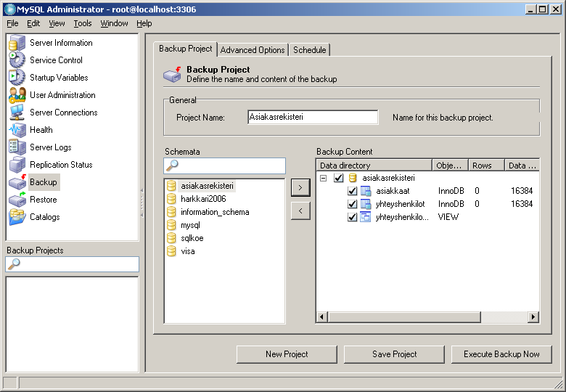Click the panel splitter collapse handle
The image size is (566, 392).
tap(141, 203)
